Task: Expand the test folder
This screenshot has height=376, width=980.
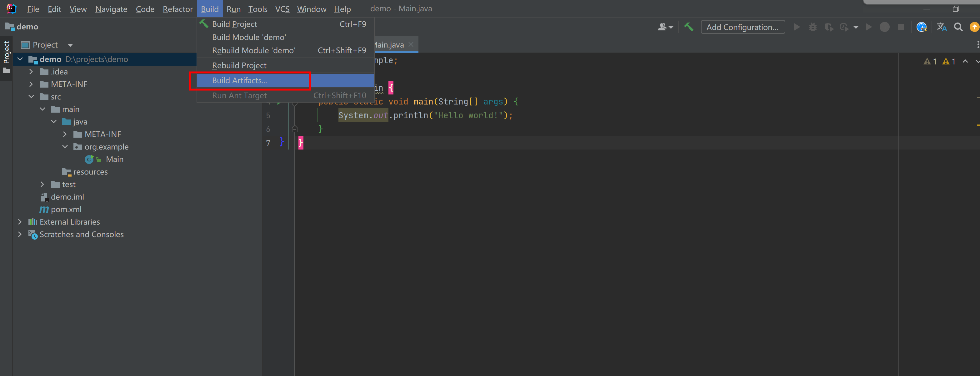Action: tap(42, 184)
